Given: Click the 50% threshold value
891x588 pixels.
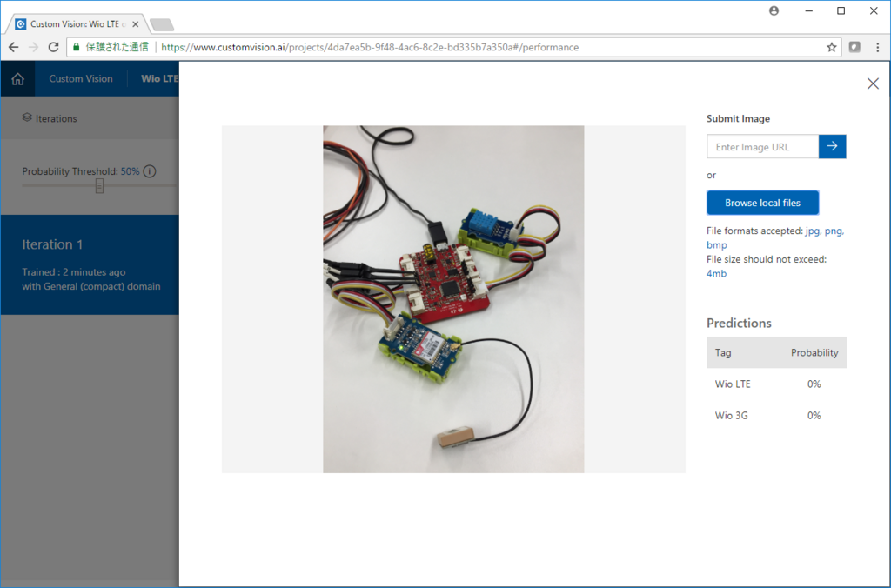Looking at the screenshot, I should point(130,171).
